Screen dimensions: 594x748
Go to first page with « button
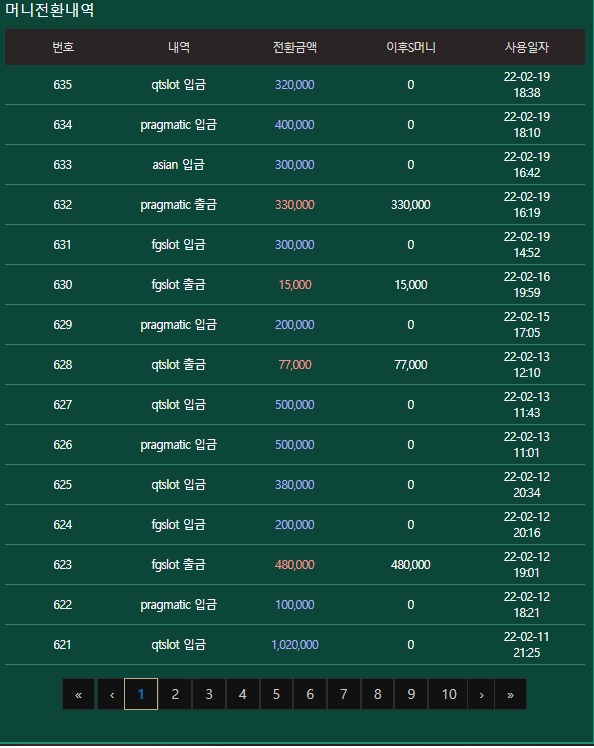(x=78, y=694)
